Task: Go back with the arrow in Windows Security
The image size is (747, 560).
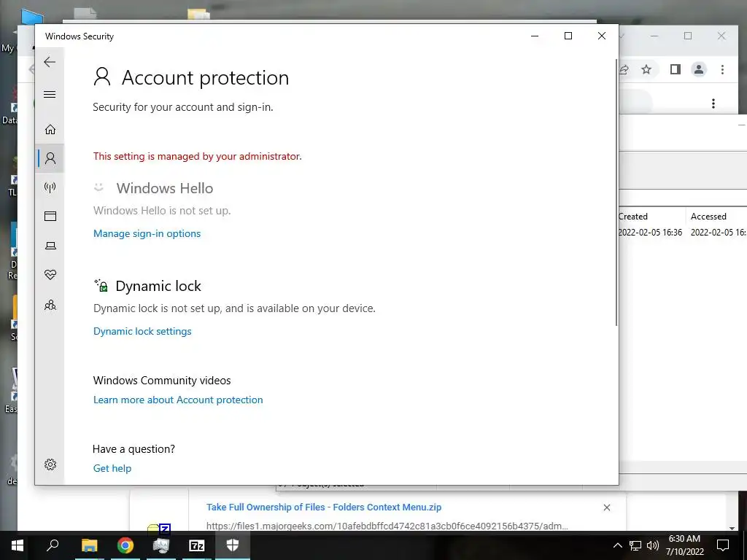Action: (50, 62)
